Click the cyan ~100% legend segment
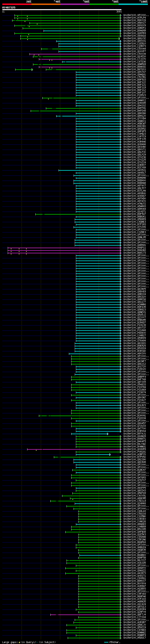 pos(133,4)
